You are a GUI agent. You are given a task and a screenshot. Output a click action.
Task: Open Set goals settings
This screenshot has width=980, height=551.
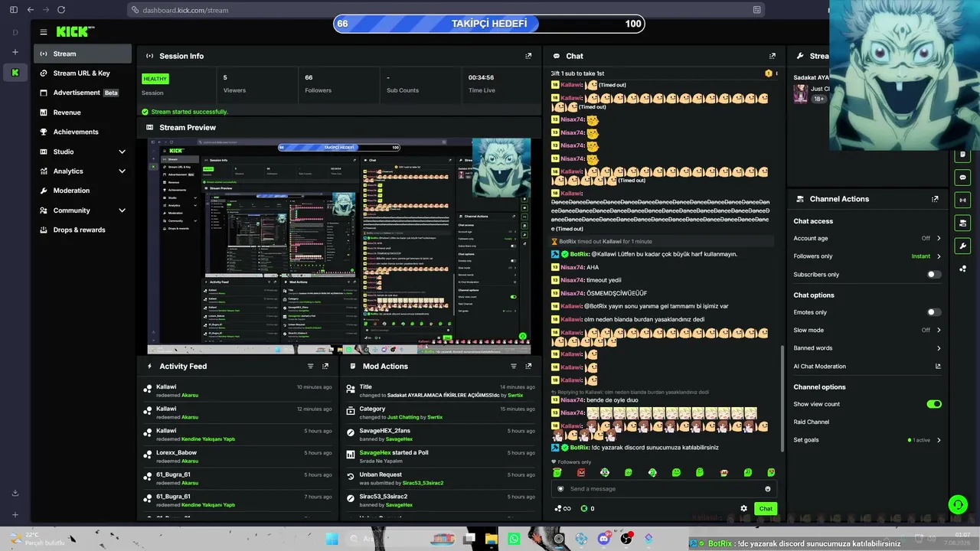[x=867, y=440]
